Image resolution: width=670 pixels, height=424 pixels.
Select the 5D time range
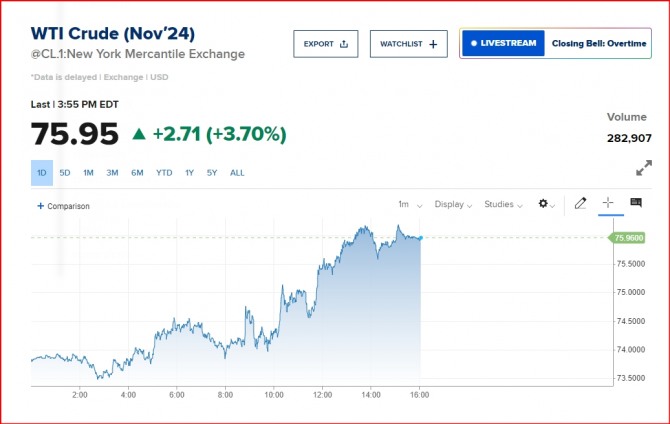(65, 173)
